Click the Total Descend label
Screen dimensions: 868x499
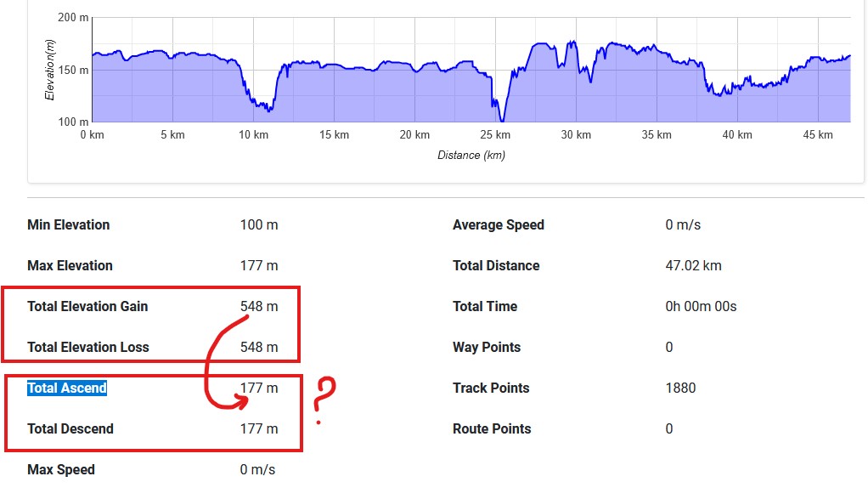tap(70, 429)
